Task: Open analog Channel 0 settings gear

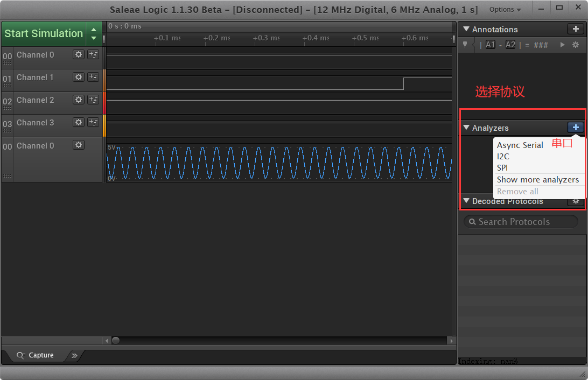Action: 79,145
